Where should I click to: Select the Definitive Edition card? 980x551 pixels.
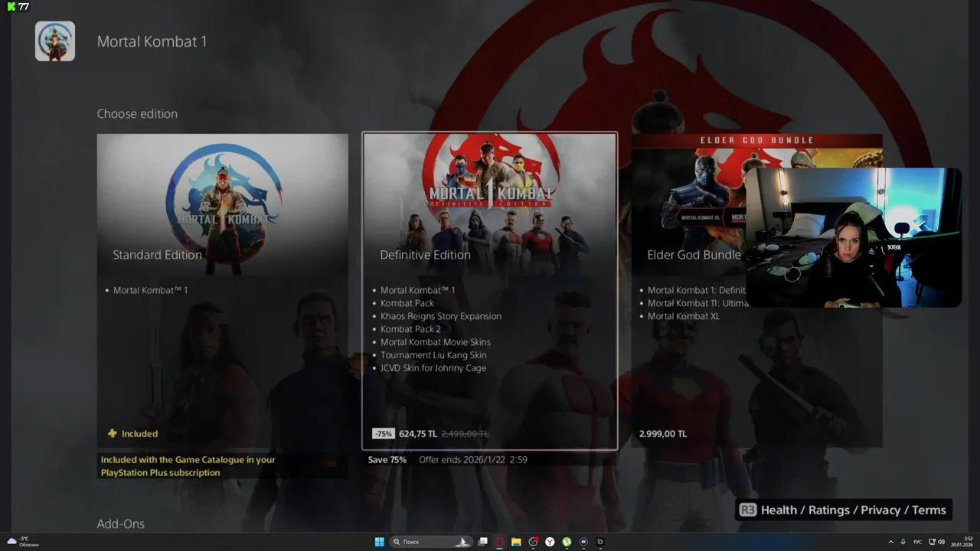pyautogui.click(x=490, y=291)
